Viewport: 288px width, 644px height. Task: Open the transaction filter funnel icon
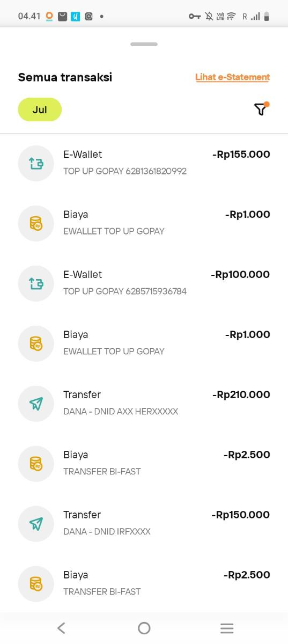260,109
